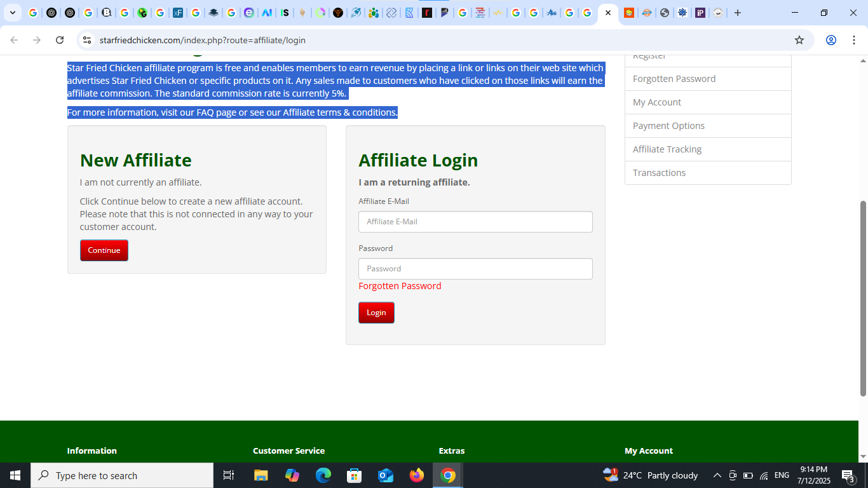This screenshot has width=868, height=488.
Task: Click the Meet Now camera tray icon
Action: [733, 475]
